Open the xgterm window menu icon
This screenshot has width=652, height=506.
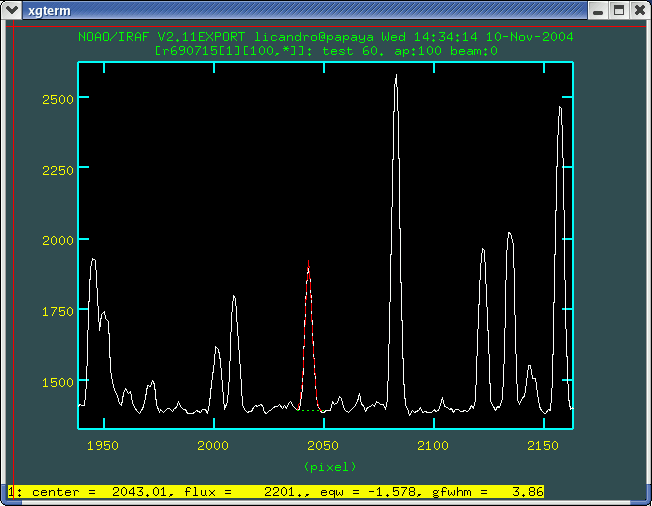[12, 11]
